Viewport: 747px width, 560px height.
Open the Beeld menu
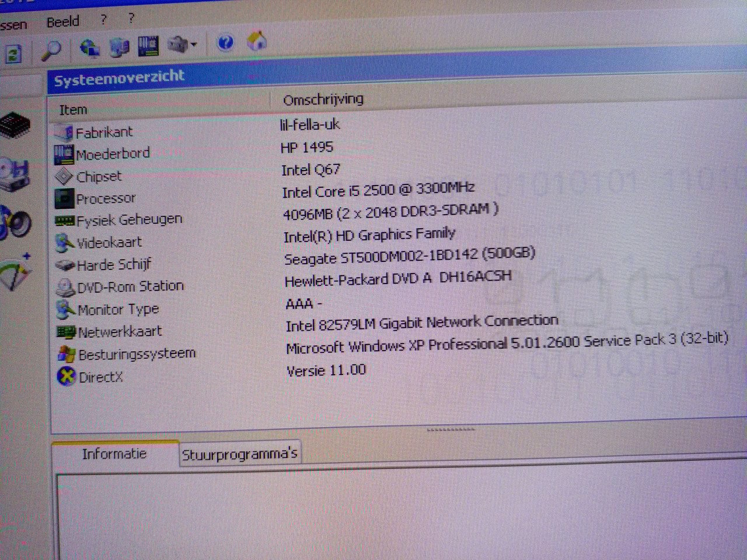tap(63, 22)
